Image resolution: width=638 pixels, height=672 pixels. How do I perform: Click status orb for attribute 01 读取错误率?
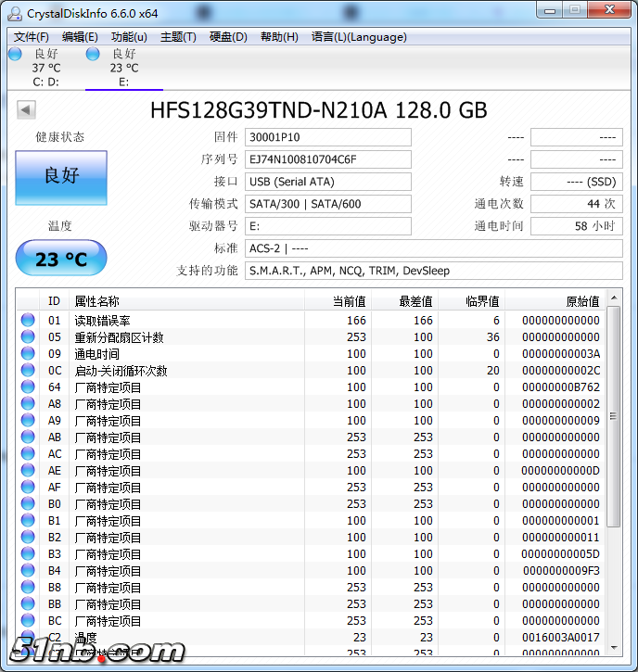point(28,321)
